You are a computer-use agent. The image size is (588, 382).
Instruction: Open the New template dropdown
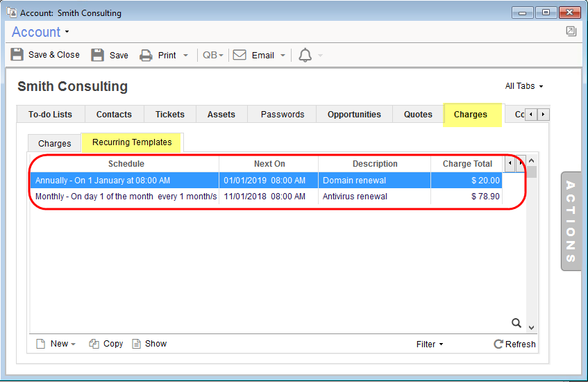click(56, 344)
